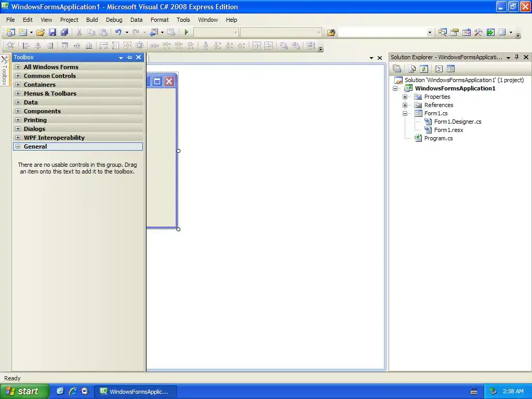Click the Toolbox hammer and wrench icon
The height and width of the screenshot is (399, 532).
[478, 32]
